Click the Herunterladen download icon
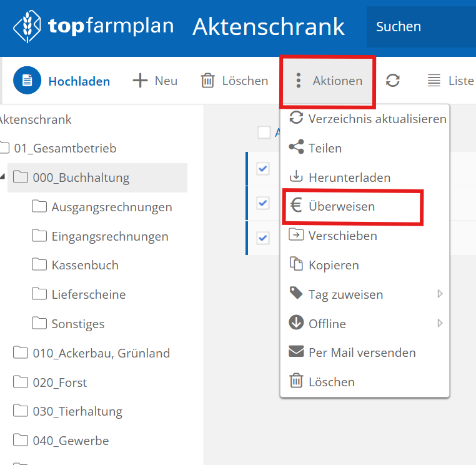This screenshot has height=465, width=476. click(296, 177)
